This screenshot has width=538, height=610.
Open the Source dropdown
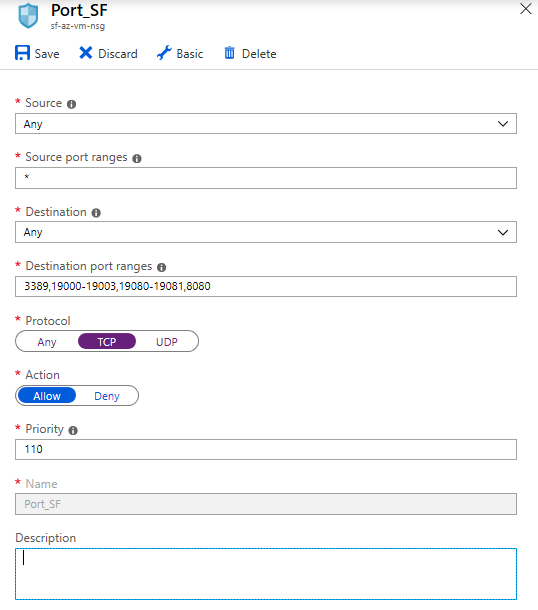click(266, 124)
